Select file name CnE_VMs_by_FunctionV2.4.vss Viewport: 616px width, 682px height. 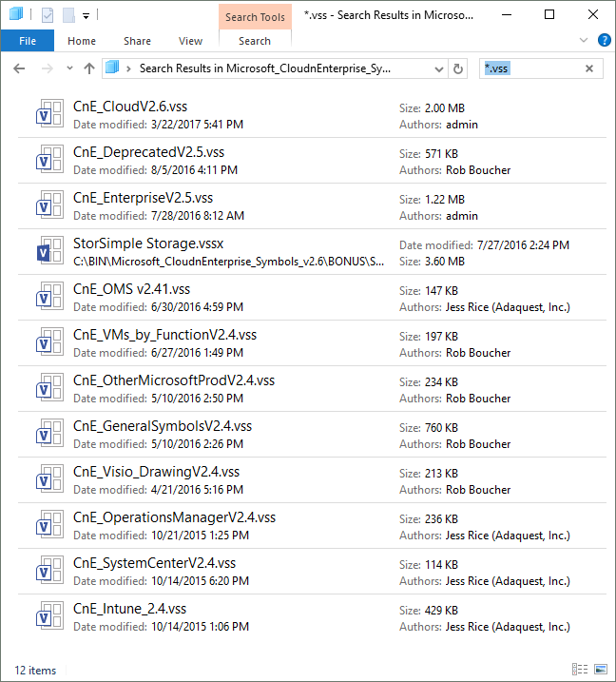click(164, 335)
